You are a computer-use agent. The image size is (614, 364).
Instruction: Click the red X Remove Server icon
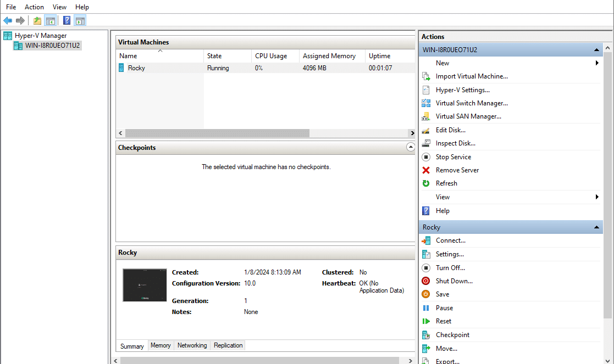(x=426, y=170)
